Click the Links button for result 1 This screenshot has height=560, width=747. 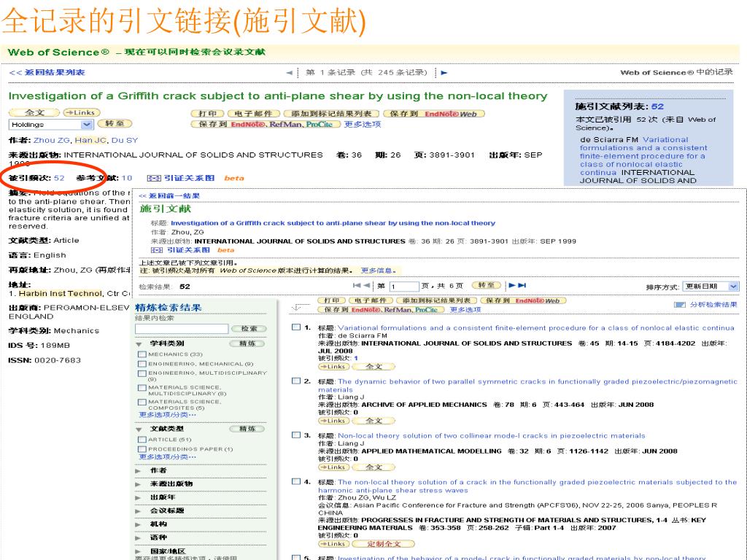[x=333, y=367]
